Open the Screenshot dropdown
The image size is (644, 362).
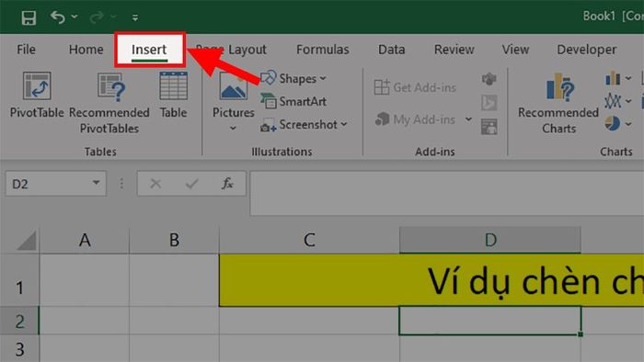[x=304, y=125]
